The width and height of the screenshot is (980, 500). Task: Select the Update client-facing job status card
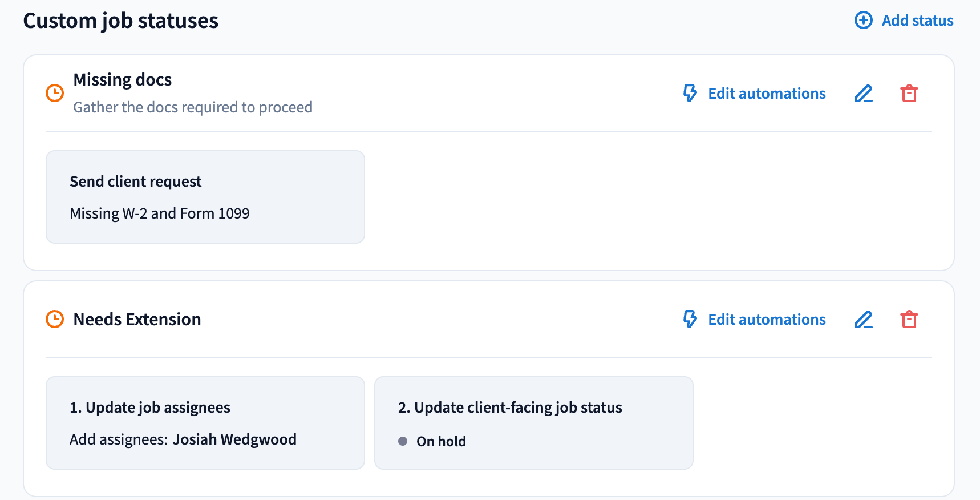coord(533,423)
